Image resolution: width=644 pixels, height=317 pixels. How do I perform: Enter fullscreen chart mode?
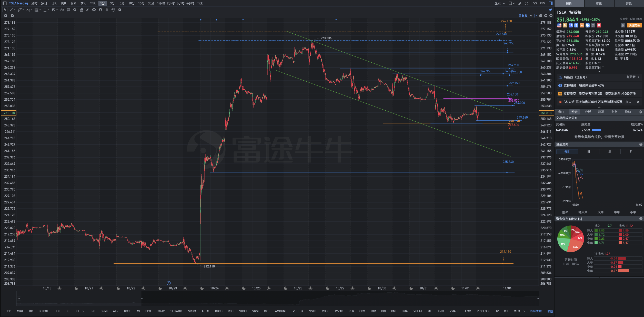(527, 3)
